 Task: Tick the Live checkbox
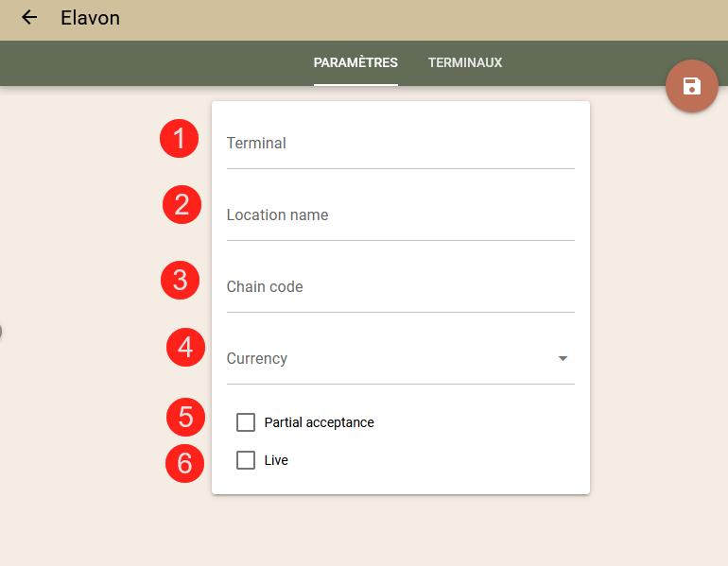point(246,460)
